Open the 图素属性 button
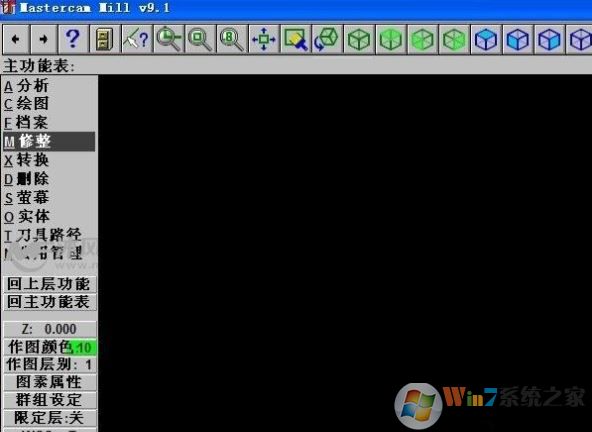The height and width of the screenshot is (432, 592). [x=49, y=382]
